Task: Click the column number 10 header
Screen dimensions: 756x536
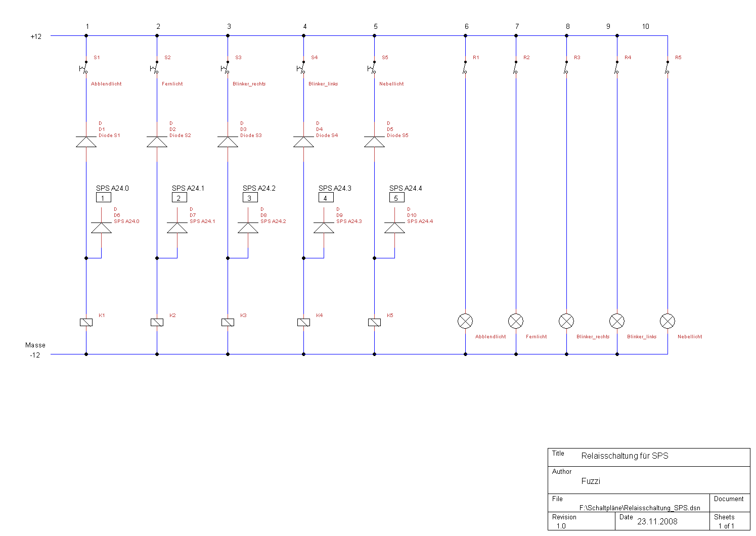Action: (x=645, y=26)
